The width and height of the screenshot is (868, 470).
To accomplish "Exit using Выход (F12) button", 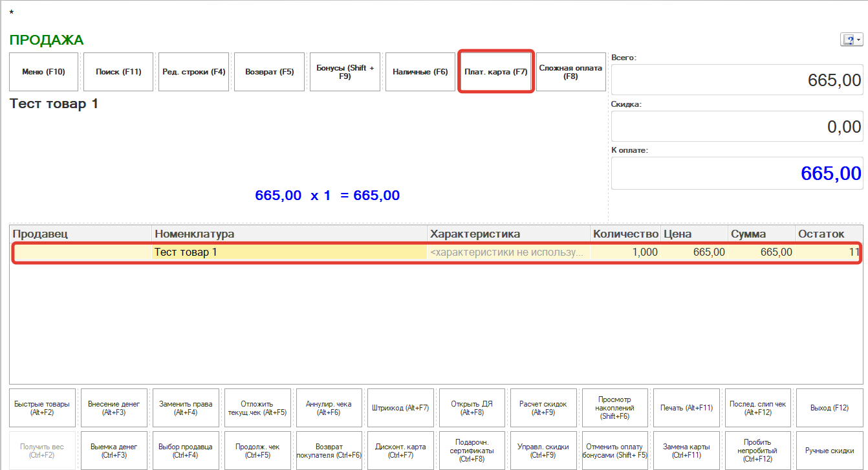I will 829,408.
